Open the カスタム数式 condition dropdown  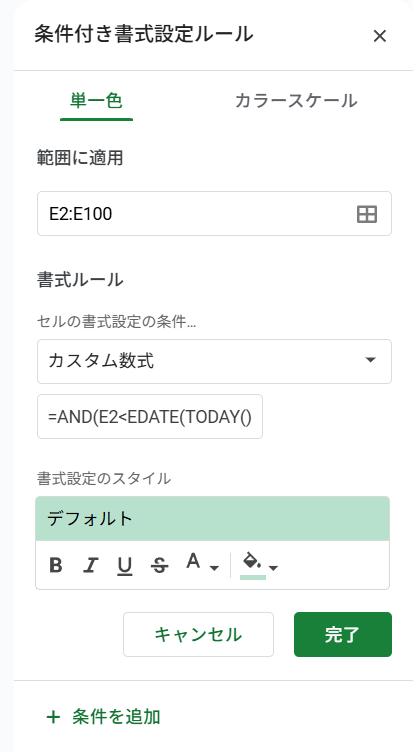[x=214, y=361]
